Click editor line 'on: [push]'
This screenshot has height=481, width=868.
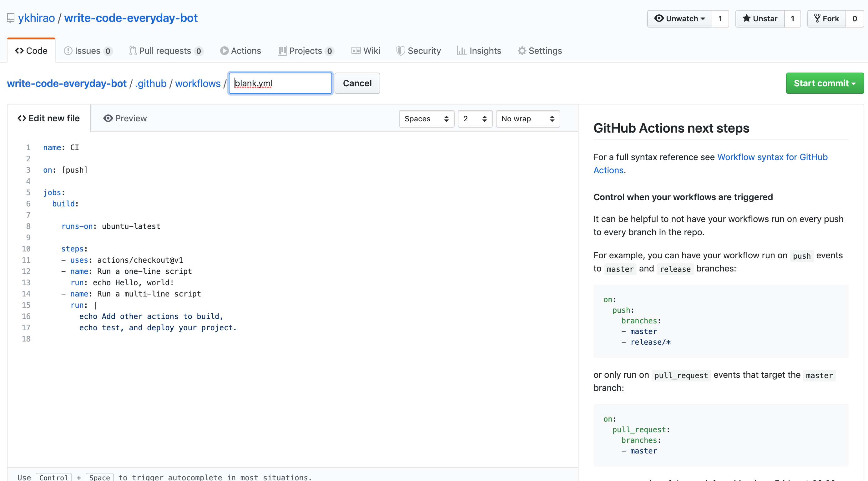[x=65, y=170]
